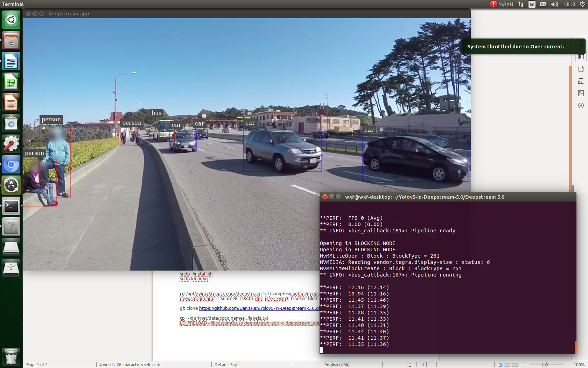588x368 pixels.
Task: Switch to multi-page view in the status bar
Action: [x=507, y=364]
